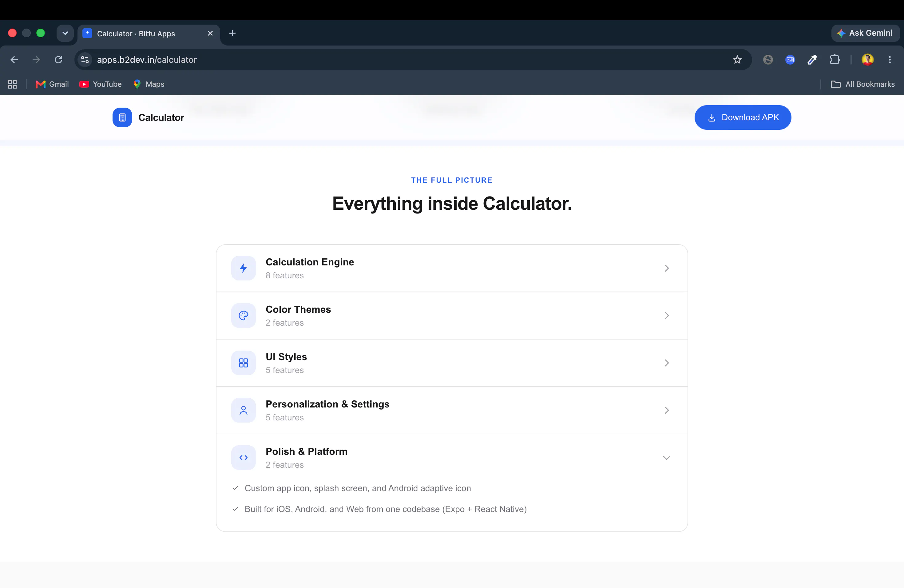The width and height of the screenshot is (904, 588).
Task: Click the grey globe extension icon
Action: tap(768, 60)
